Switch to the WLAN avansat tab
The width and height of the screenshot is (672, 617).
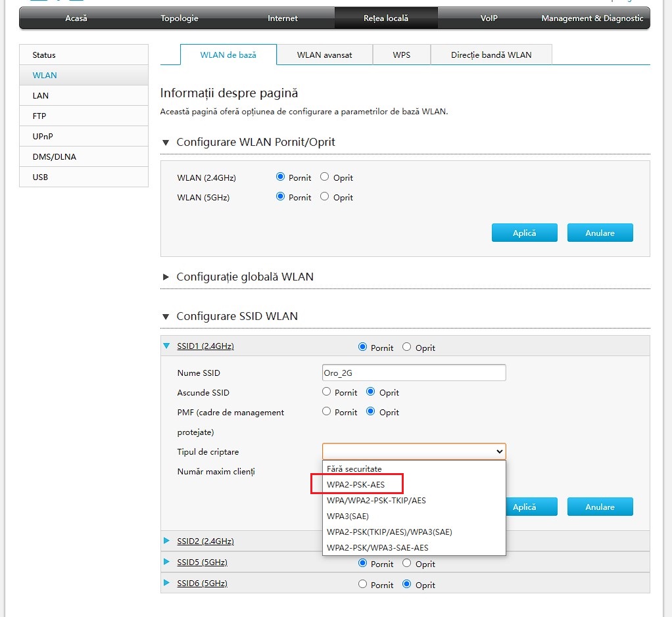(325, 55)
